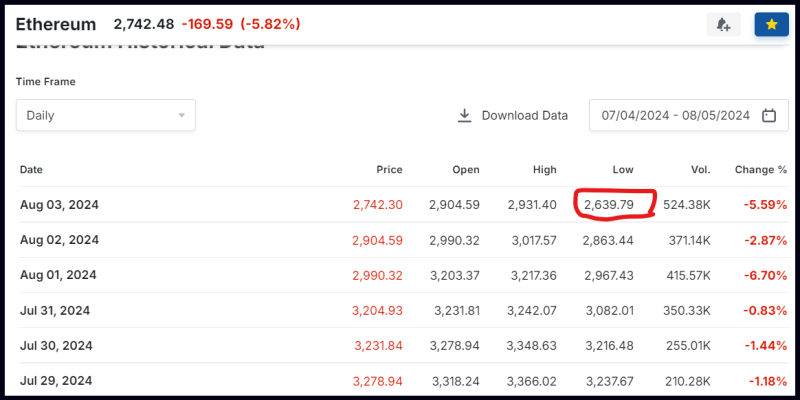Click the Aug 02 open value 2,990.32
800x400 pixels.
point(455,240)
